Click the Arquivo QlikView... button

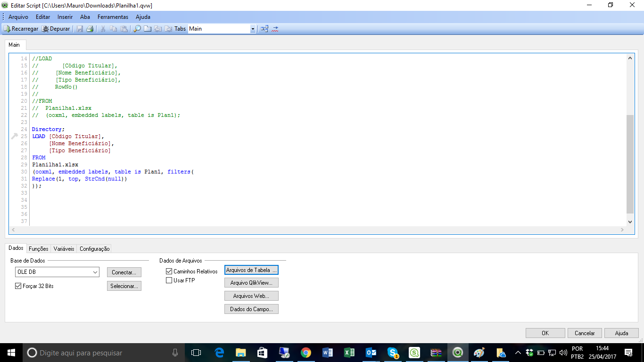(x=251, y=283)
